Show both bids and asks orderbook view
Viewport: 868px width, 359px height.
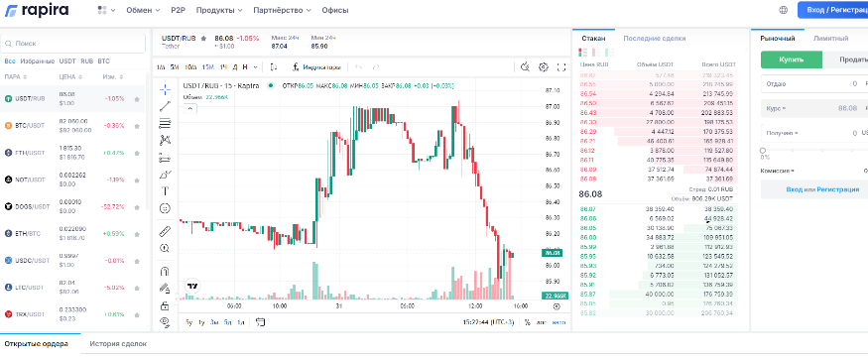582,53
